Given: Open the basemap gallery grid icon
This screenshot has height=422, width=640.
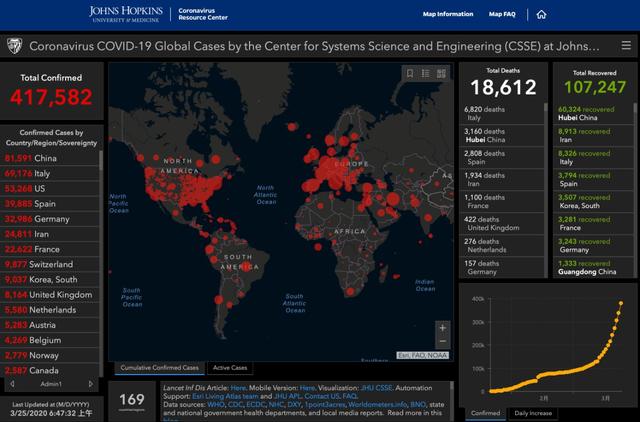Looking at the screenshot, I should [x=441, y=73].
